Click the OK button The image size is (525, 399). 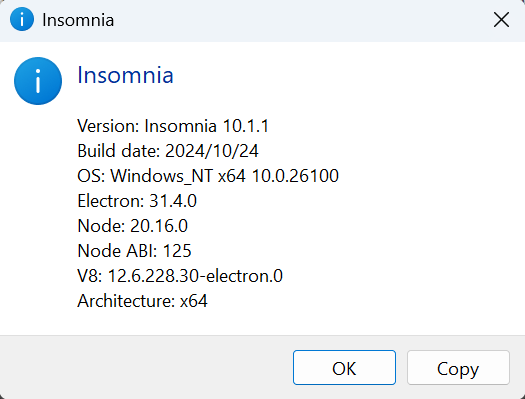344,368
